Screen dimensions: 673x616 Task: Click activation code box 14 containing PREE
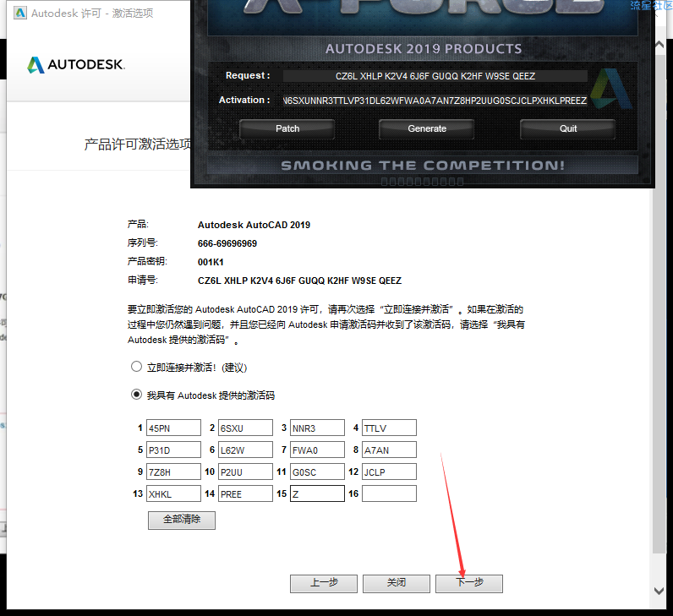click(245, 493)
